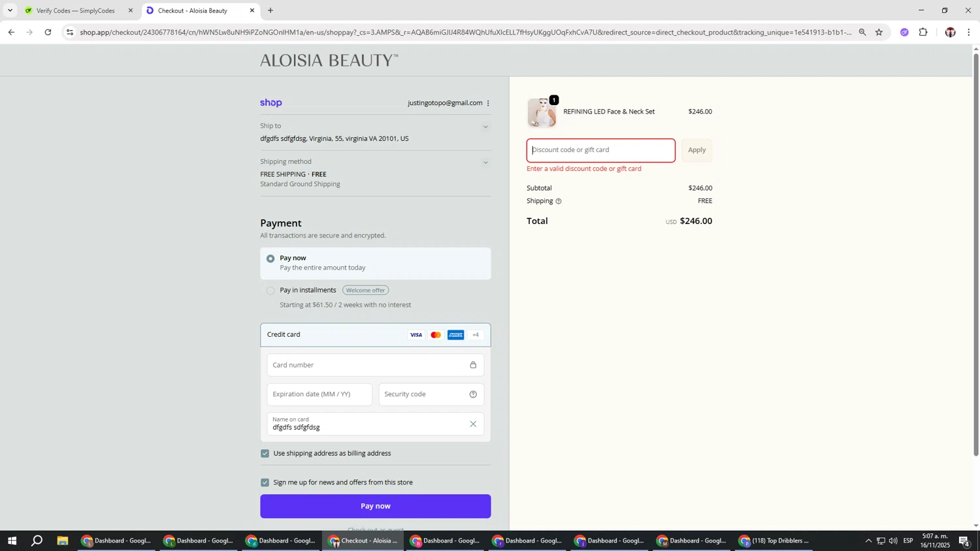Focus the Card number field
This screenshot has width=980, height=551.
(x=375, y=365)
